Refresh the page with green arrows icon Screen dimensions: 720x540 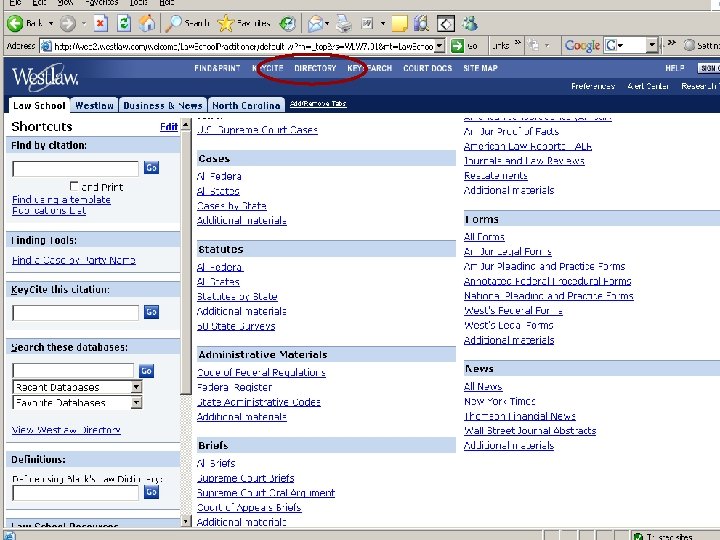click(124, 23)
